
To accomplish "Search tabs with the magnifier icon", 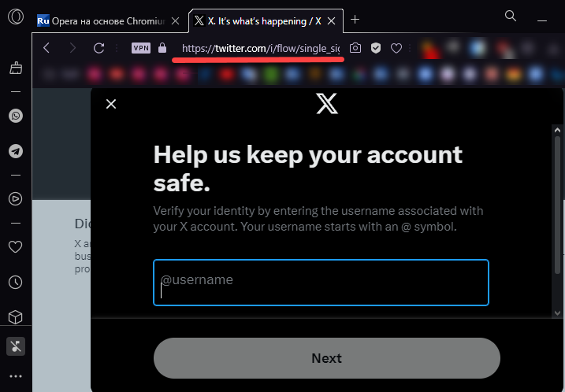I will tap(511, 16).
